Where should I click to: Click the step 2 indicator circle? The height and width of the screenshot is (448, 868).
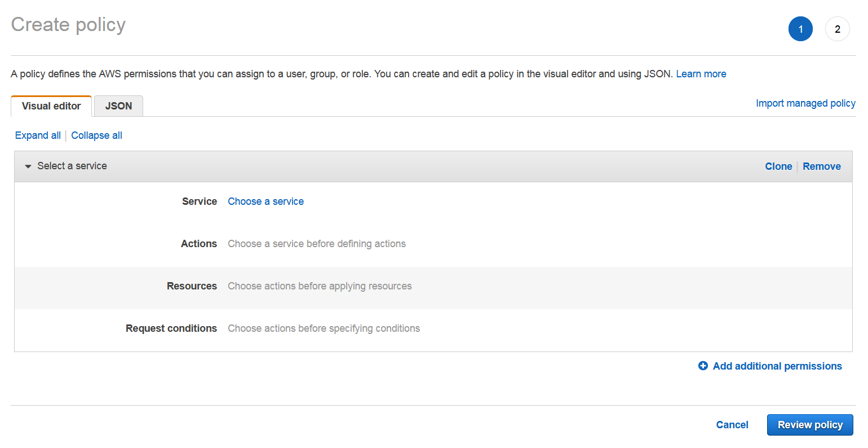pyautogui.click(x=837, y=29)
